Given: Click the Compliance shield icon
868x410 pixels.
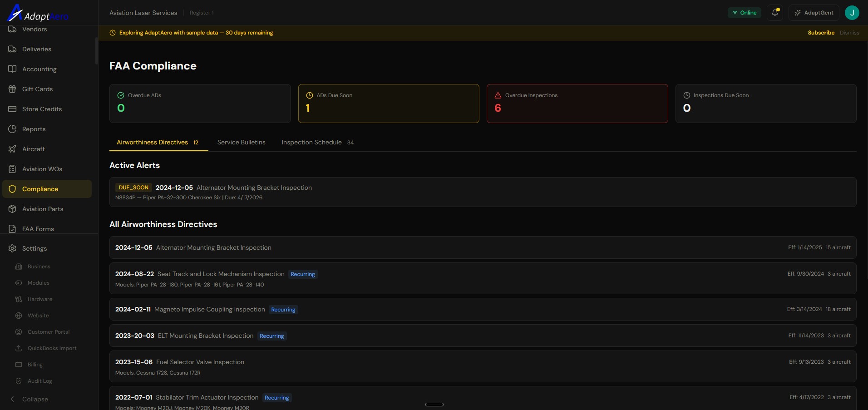Looking at the screenshot, I should (12, 189).
